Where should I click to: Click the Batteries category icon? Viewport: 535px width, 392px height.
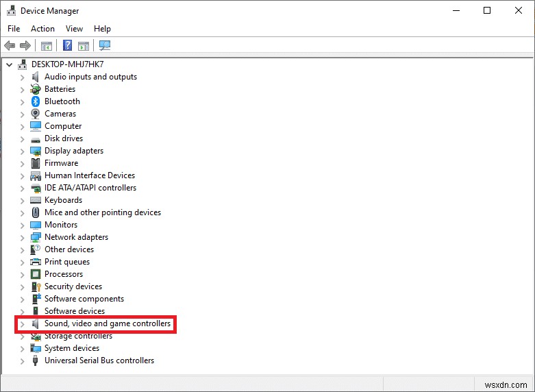click(36, 89)
